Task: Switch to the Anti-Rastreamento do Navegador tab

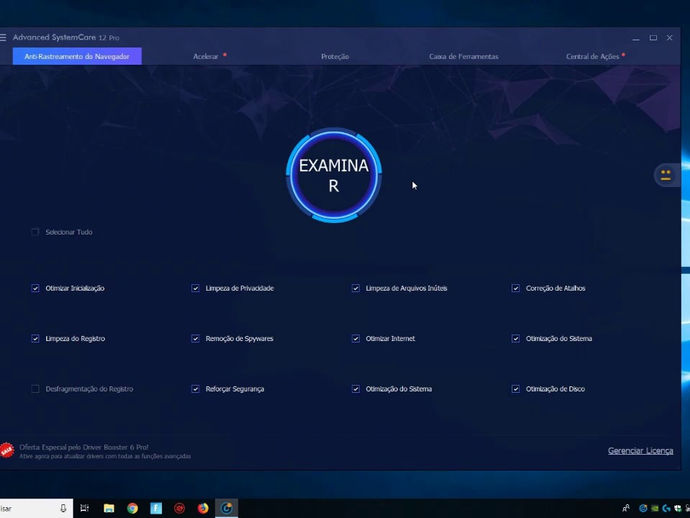Action: point(77,56)
